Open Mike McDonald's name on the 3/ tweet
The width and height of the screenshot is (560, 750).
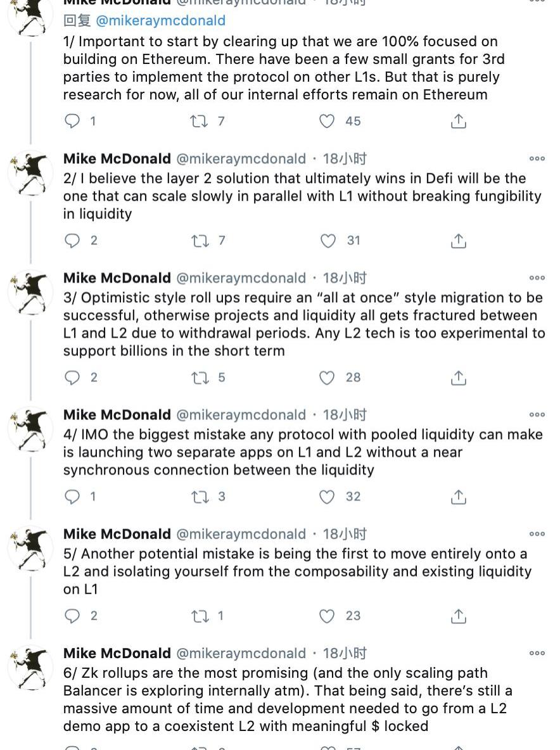[117, 278]
